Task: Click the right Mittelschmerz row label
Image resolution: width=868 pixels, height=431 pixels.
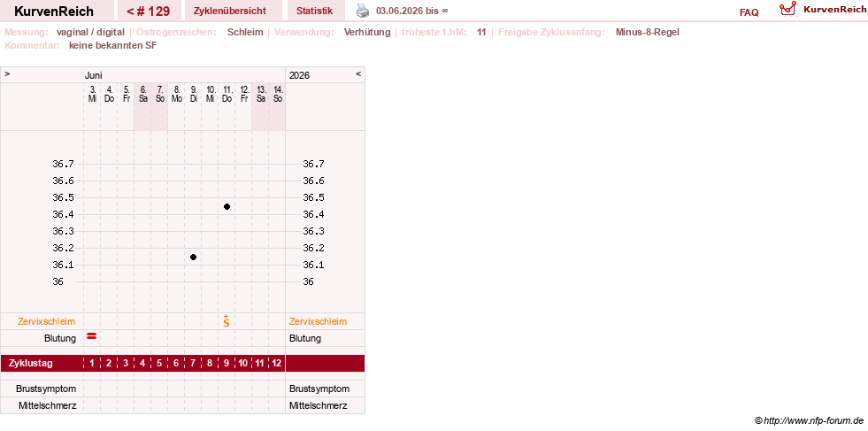Action: click(319, 405)
